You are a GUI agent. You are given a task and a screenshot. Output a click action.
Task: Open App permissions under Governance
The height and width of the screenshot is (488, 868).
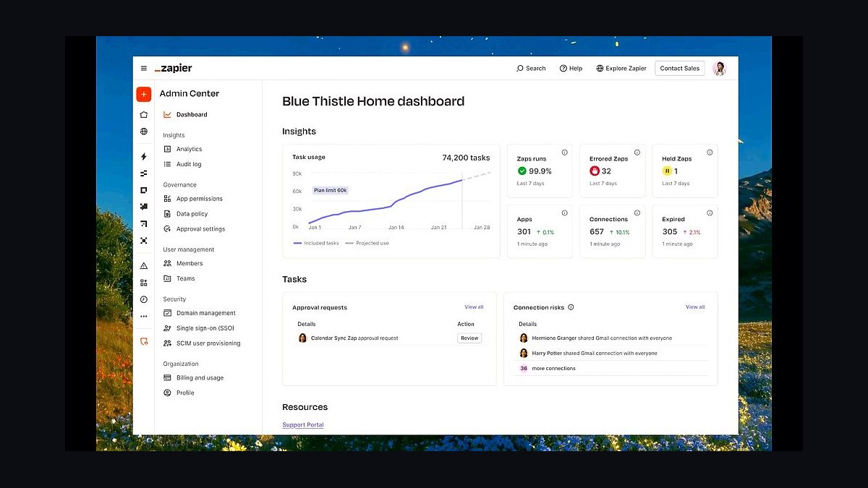pos(193,199)
